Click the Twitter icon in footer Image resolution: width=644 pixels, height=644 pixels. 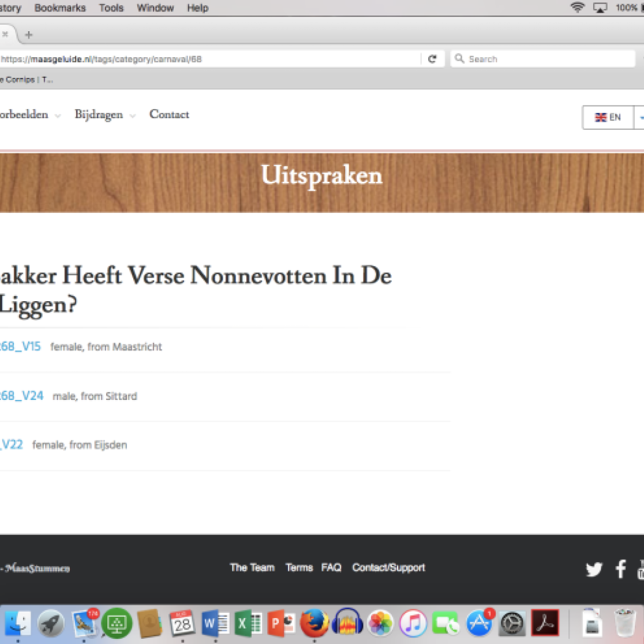(594, 569)
